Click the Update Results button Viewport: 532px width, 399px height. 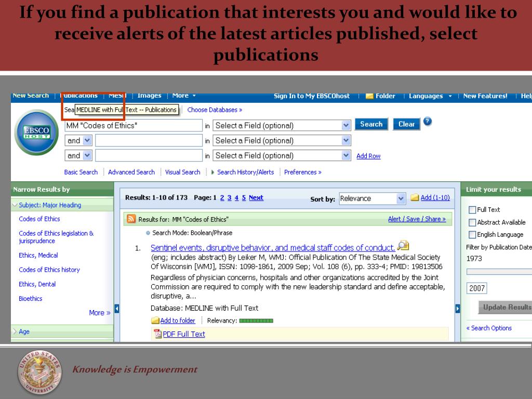click(506, 307)
